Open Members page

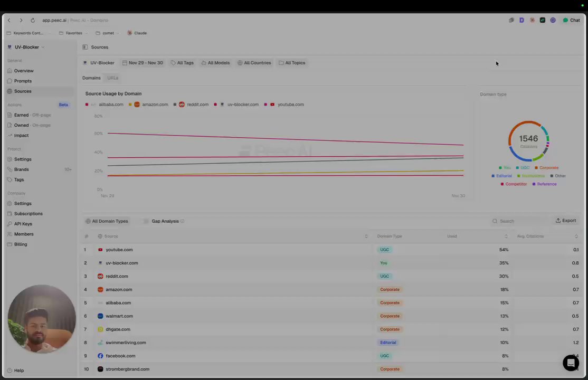(24, 234)
